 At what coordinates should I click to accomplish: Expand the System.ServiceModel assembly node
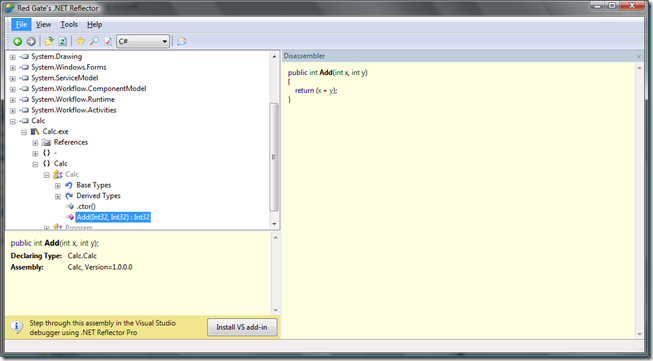pos(13,78)
